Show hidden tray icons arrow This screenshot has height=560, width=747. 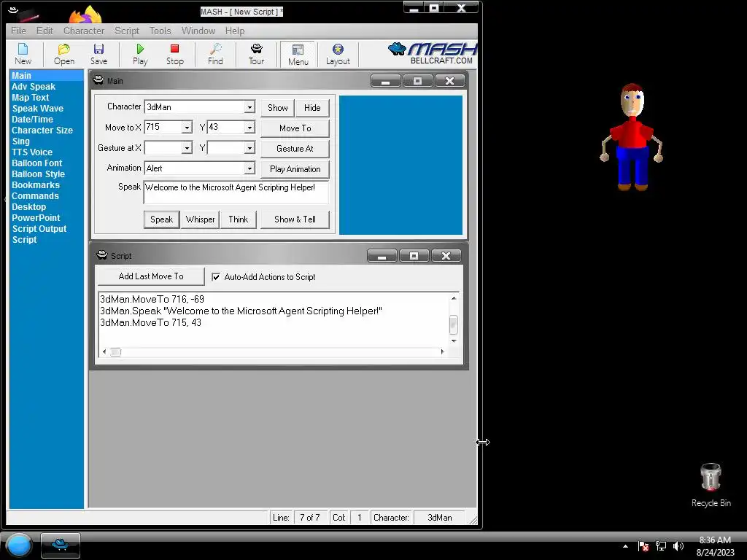tap(625, 546)
